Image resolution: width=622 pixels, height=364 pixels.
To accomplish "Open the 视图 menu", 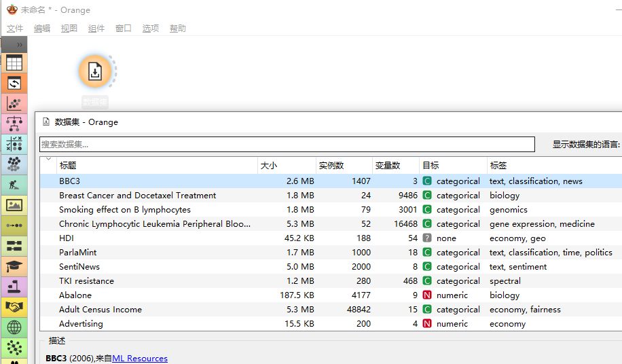I will coord(69,29).
